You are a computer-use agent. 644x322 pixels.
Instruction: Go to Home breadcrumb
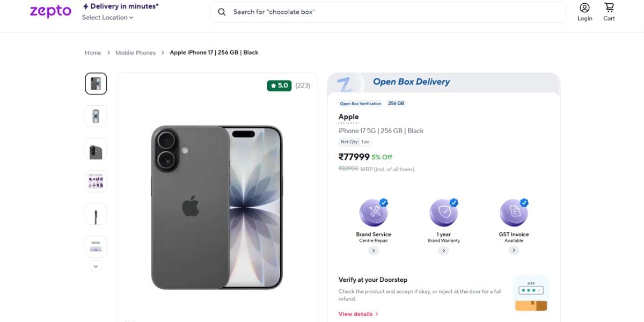coord(93,53)
